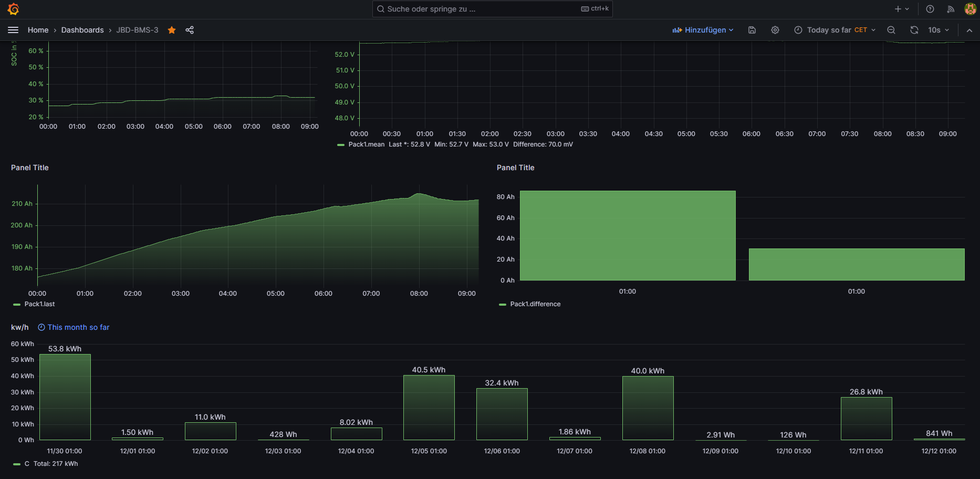Unstar the JBD-BMS-3 dashboard
The image size is (980, 479).
point(172,30)
